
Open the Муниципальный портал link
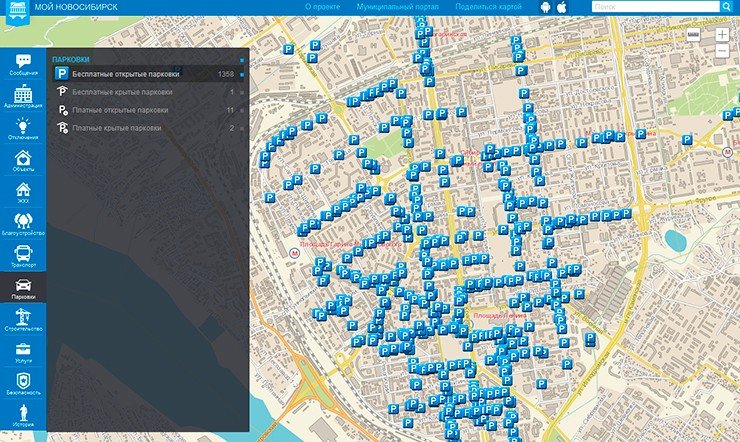397,7
